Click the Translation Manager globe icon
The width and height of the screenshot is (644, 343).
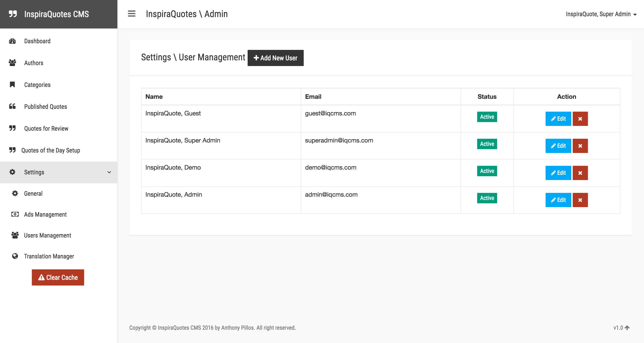(x=15, y=256)
